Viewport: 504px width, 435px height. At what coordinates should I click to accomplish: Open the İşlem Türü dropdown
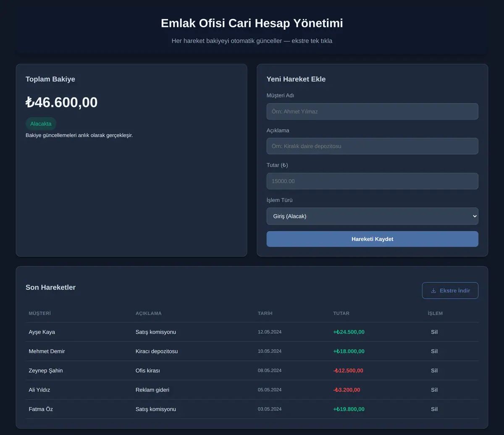(x=372, y=216)
